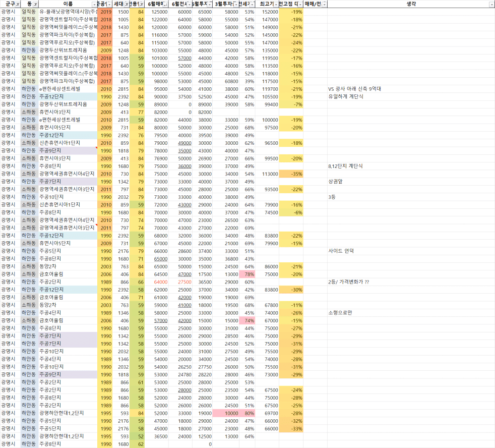
Task: Open the 세대 column filter dropdown
Action: pos(127,5)
